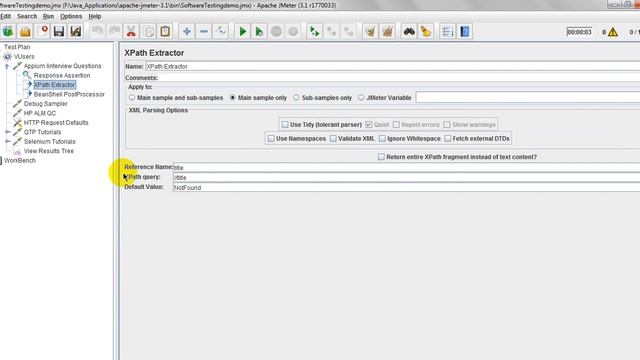
Task: Start the test with the green play icon
Action: 242,31
